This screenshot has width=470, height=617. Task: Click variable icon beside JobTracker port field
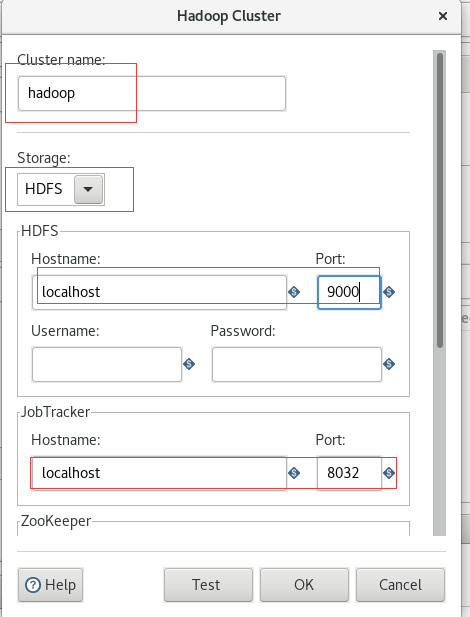389,473
